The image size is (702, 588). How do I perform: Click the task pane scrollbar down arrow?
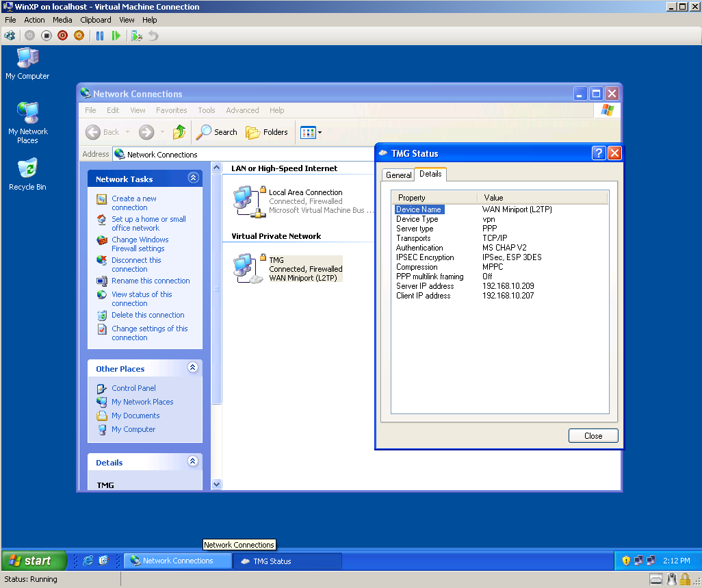217,484
